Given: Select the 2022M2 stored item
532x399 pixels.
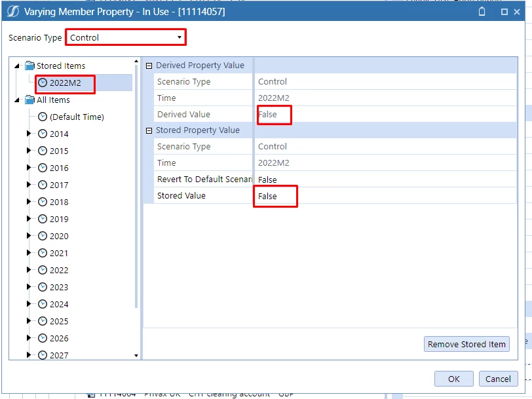Looking at the screenshot, I should click(x=65, y=83).
